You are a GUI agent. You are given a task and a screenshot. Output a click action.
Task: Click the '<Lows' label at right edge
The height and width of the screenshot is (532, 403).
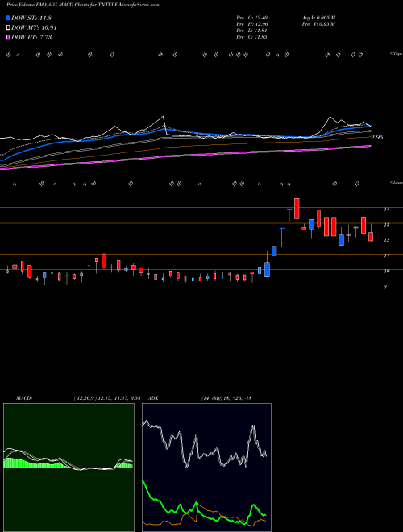click(396, 182)
